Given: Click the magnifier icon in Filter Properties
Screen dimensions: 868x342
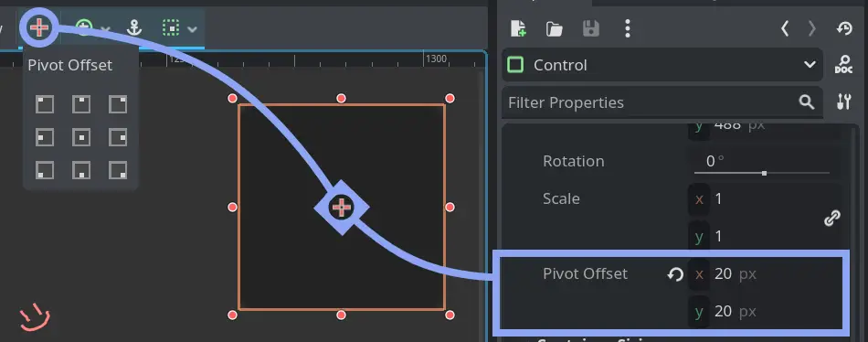Looking at the screenshot, I should (807, 102).
